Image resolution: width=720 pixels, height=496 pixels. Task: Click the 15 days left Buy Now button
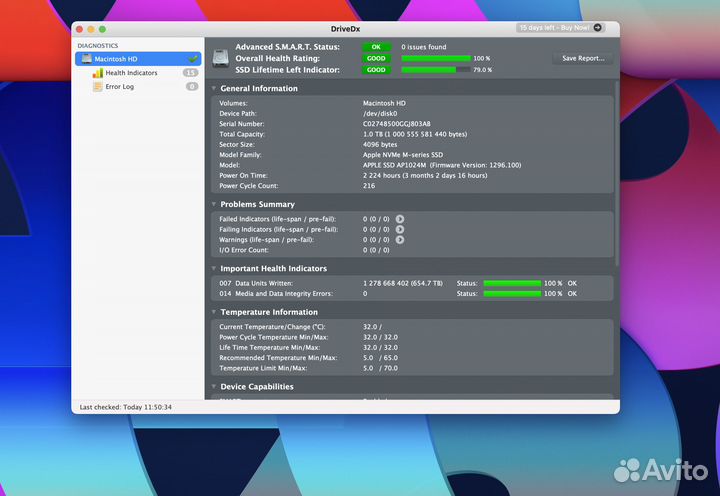[x=560, y=28]
